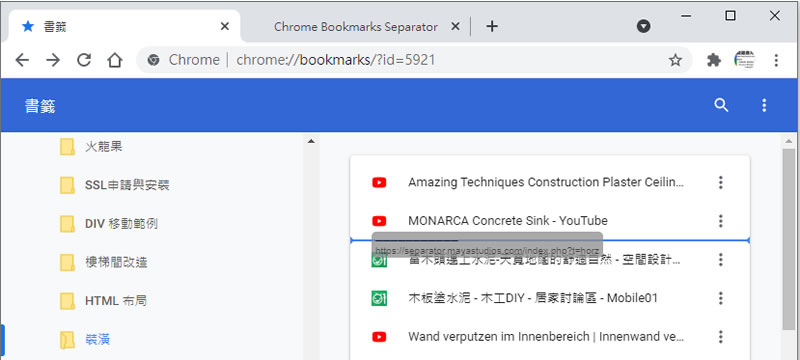Select the 裝潢 folder
Screen dimensions: 800x360
point(97,339)
